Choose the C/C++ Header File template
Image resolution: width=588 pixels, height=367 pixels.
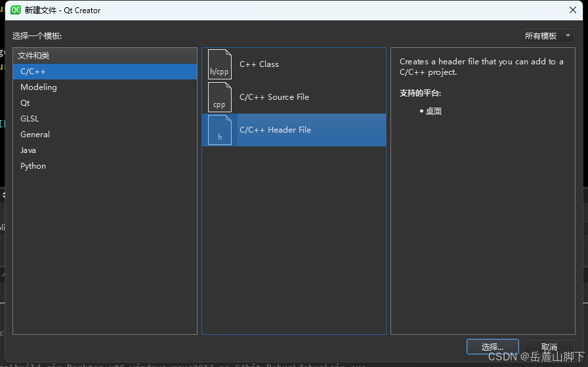click(x=294, y=130)
